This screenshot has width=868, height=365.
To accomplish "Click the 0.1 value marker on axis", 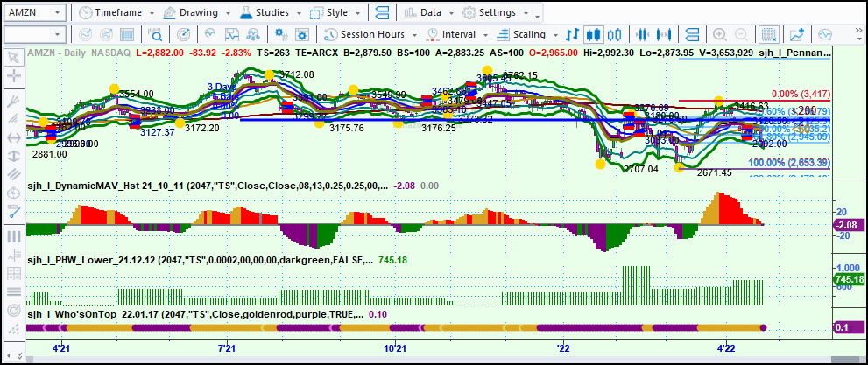I will tap(848, 327).
